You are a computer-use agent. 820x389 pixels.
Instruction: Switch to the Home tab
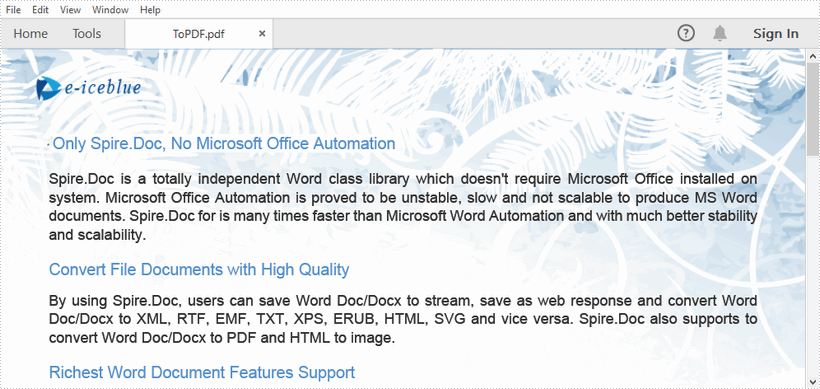[x=30, y=33]
